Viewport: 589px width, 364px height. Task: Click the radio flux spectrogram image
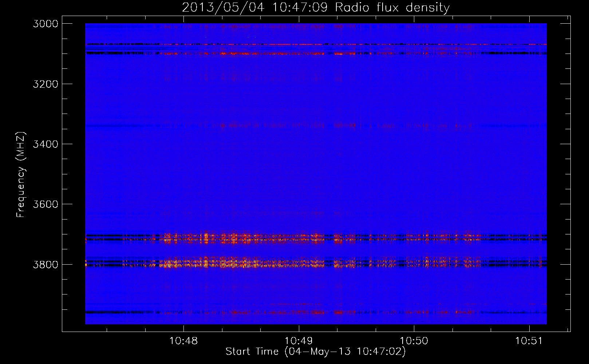(x=316, y=174)
